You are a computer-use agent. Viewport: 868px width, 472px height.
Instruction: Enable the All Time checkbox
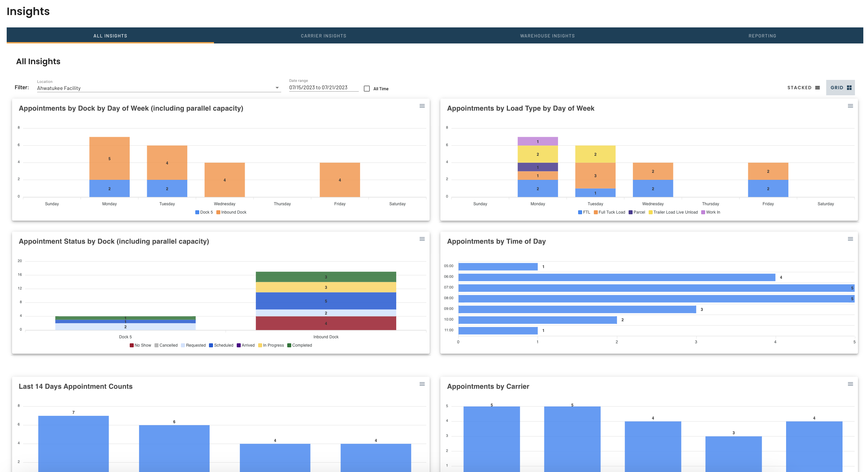[x=366, y=89]
